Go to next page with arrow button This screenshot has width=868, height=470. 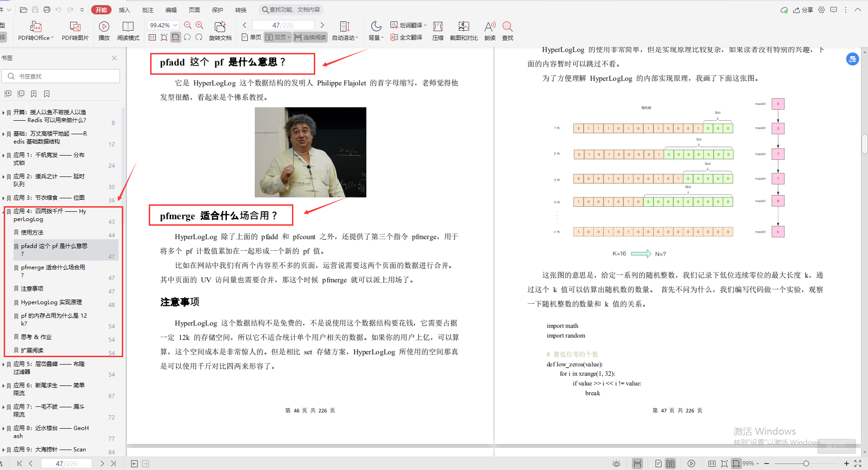(x=322, y=25)
